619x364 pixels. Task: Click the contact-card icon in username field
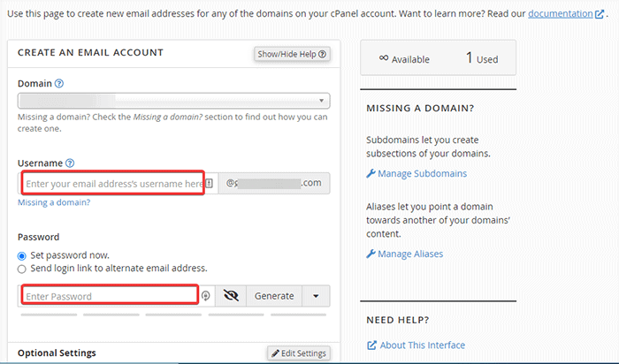210,184
